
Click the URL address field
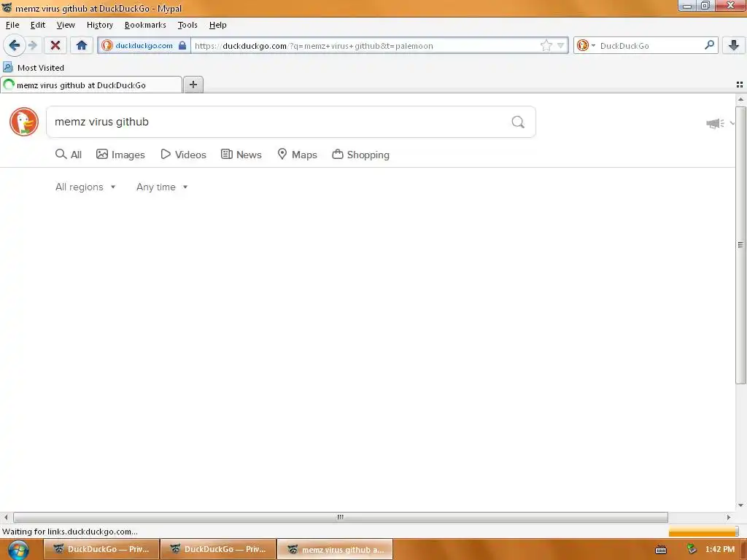pos(365,46)
